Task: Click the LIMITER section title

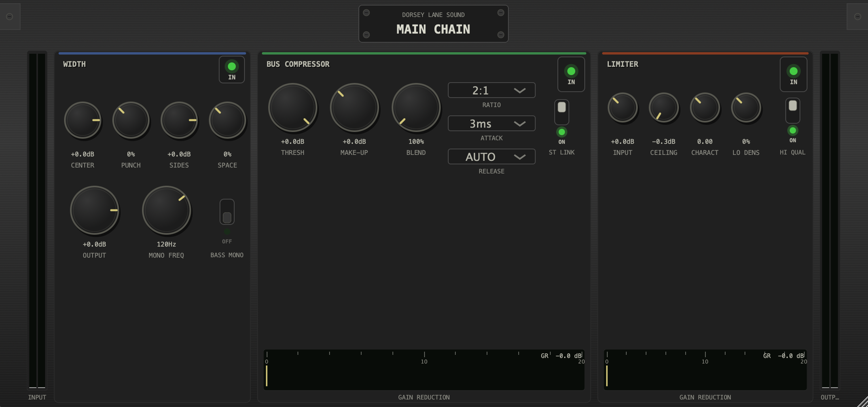Action: [623, 64]
